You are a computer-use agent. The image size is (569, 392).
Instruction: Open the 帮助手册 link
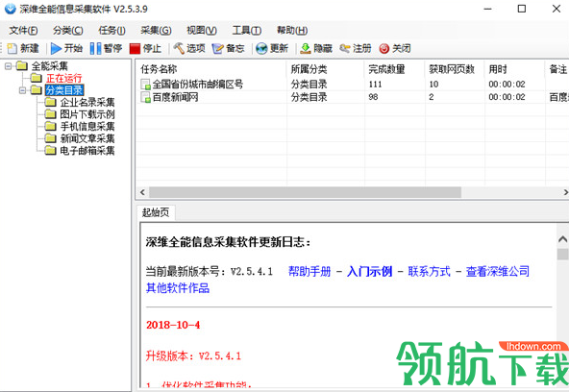coord(309,271)
